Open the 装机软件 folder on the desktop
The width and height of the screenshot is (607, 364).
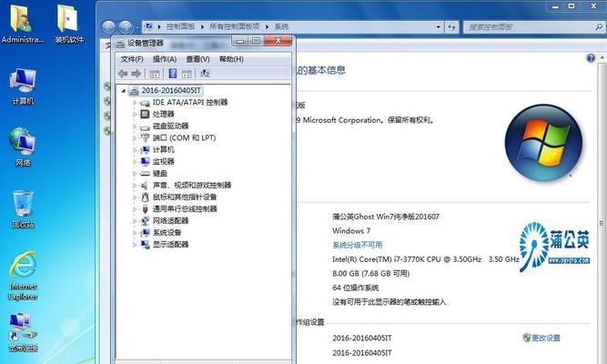coord(69,23)
